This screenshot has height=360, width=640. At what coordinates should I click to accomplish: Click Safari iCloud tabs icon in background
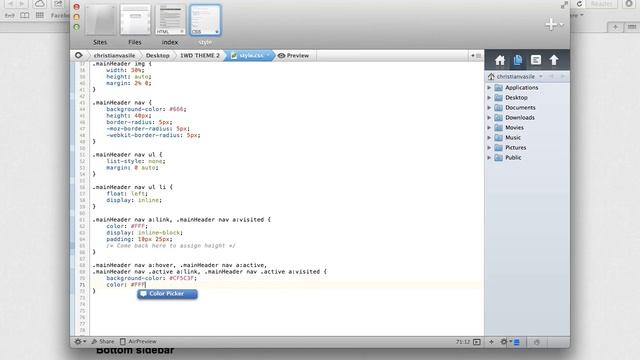40,4
